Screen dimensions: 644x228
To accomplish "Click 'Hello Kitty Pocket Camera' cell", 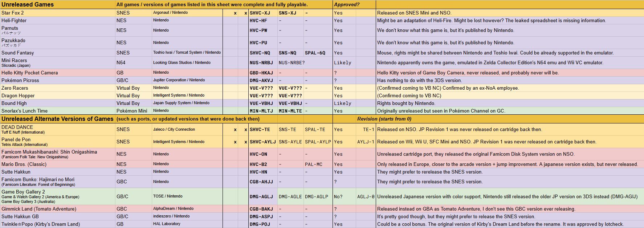I will click(58, 73).
